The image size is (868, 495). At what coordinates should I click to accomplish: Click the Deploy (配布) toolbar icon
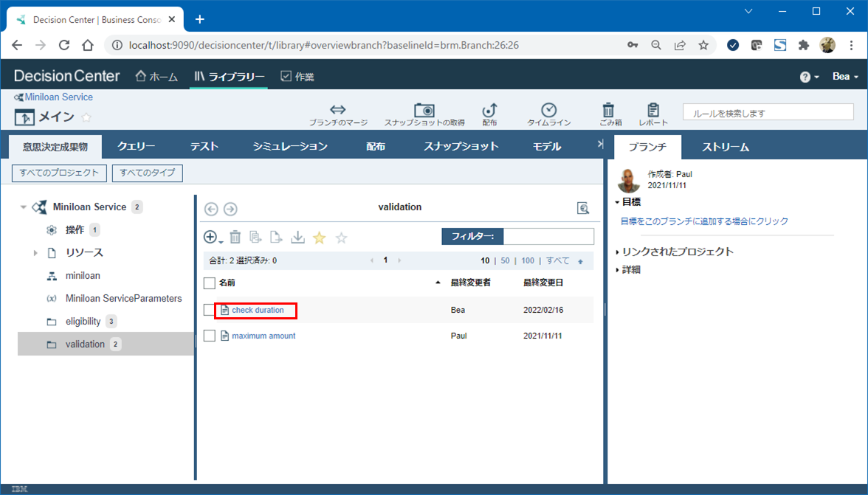(489, 109)
